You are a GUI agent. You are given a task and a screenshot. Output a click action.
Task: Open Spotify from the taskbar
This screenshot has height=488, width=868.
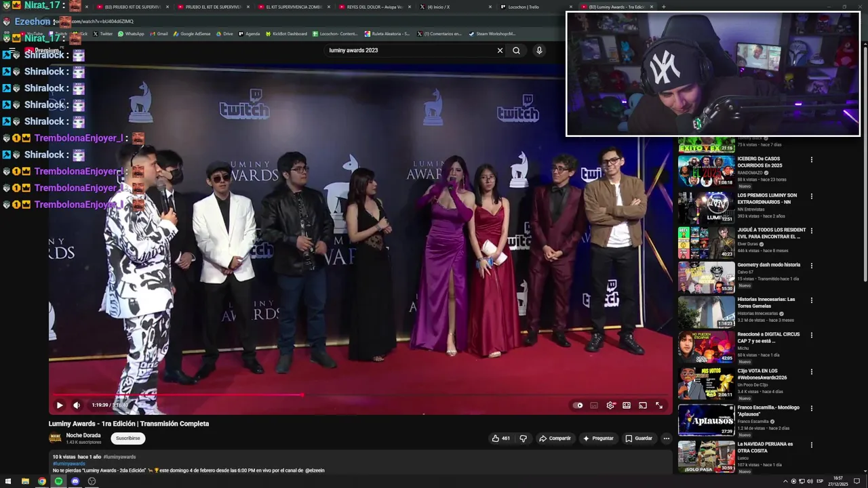click(x=58, y=481)
